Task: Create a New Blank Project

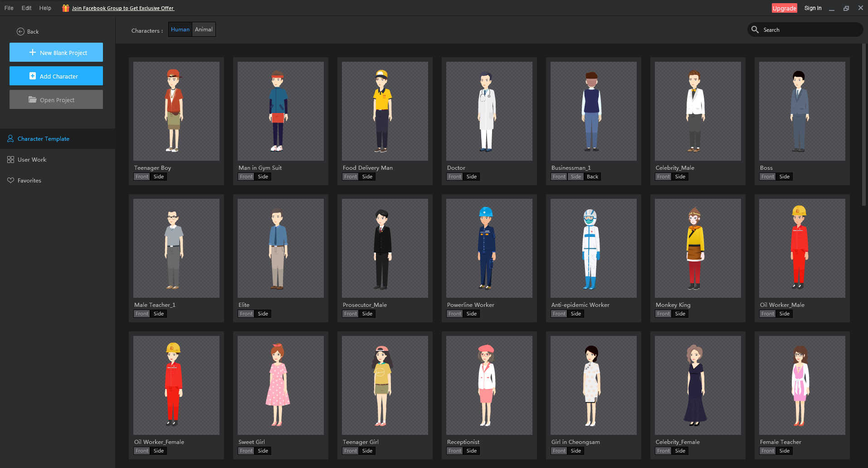Action: pos(56,53)
